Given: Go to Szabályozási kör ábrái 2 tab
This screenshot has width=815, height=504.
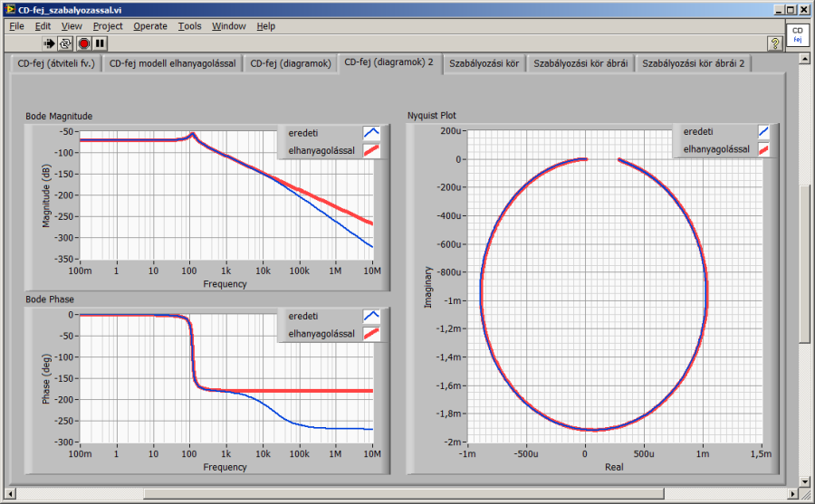Looking at the screenshot, I should pos(693,63).
